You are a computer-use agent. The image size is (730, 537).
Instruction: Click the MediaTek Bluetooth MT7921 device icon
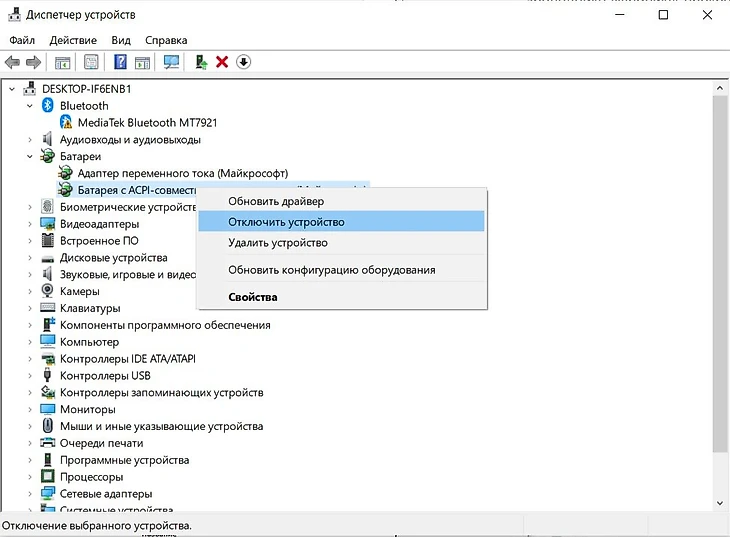tap(67, 122)
